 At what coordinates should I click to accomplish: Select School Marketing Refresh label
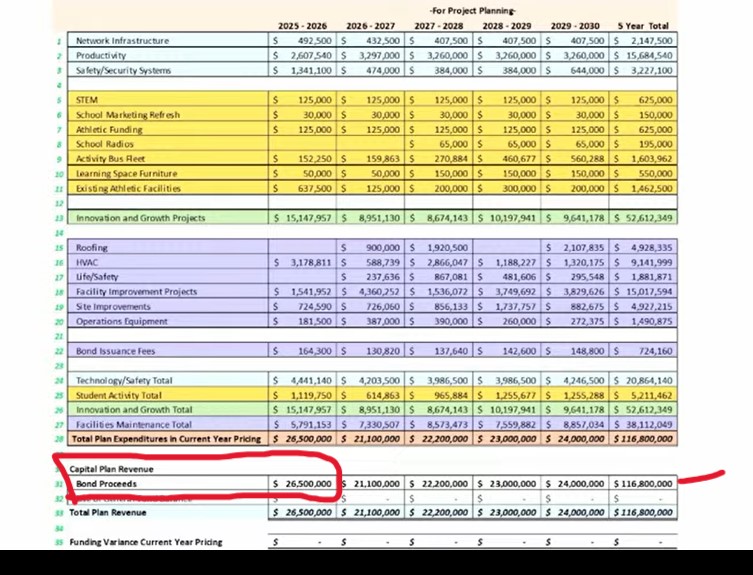point(128,115)
